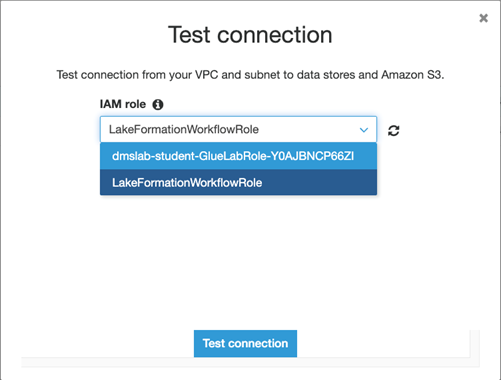Close the Test connection dialog
Viewport: 501px width, 380px height.
point(483,18)
